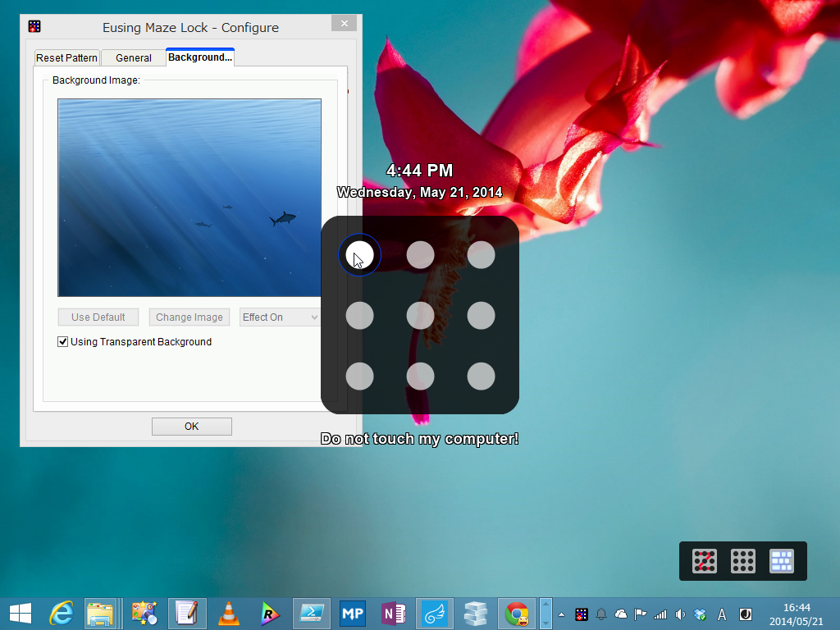Click the bottom-left pattern dot
Screen dimensions: 840x630
click(359, 376)
